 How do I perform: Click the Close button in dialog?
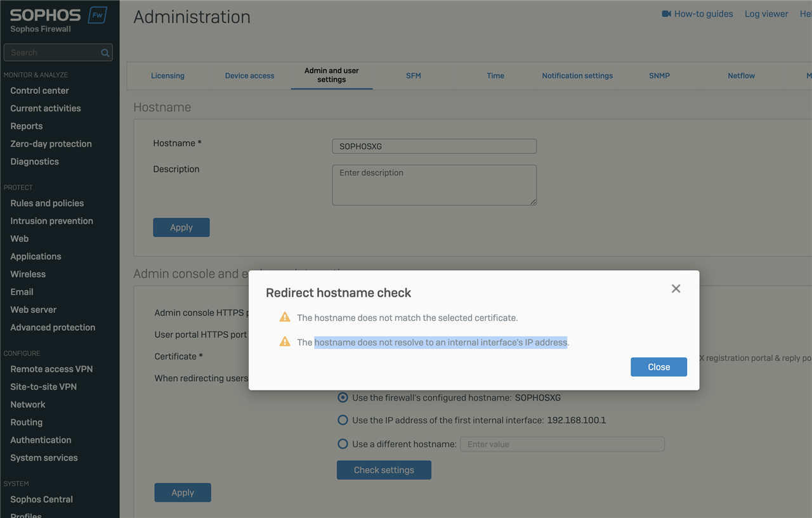coord(658,367)
